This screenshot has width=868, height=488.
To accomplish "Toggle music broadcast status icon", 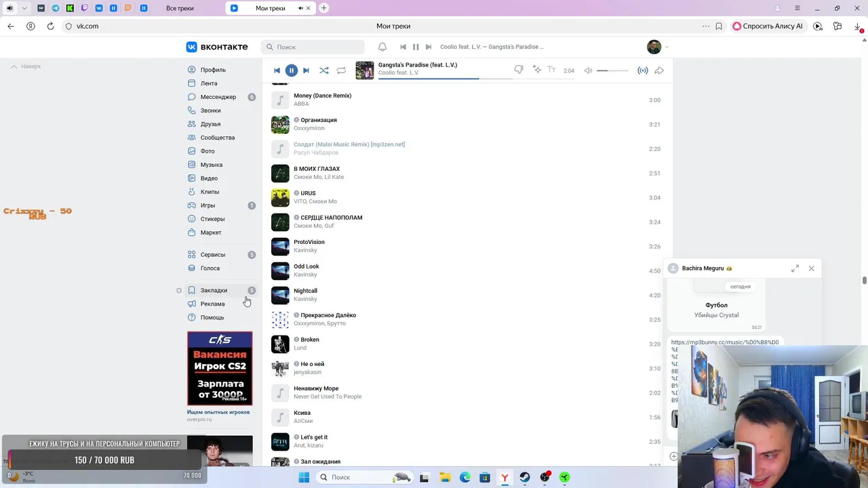I will click(643, 70).
